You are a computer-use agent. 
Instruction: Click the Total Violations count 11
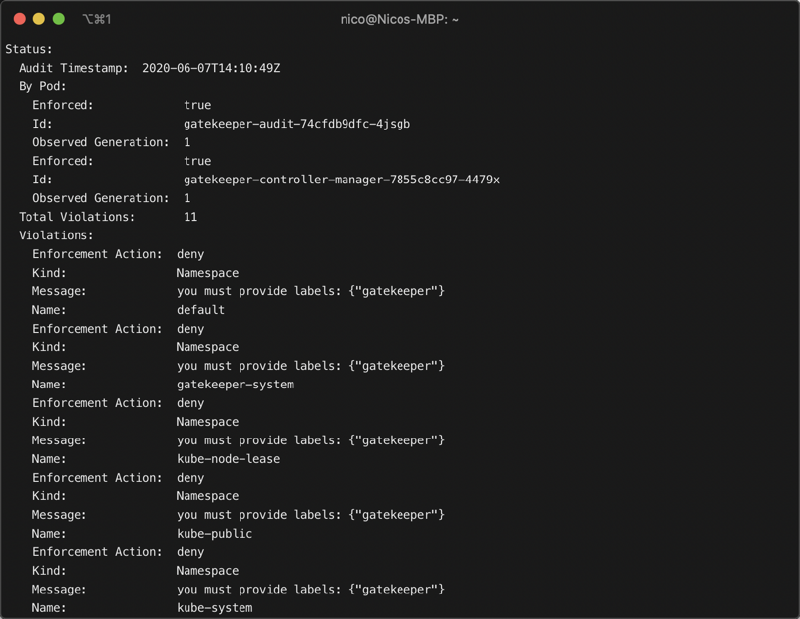(x=190, y=217)
